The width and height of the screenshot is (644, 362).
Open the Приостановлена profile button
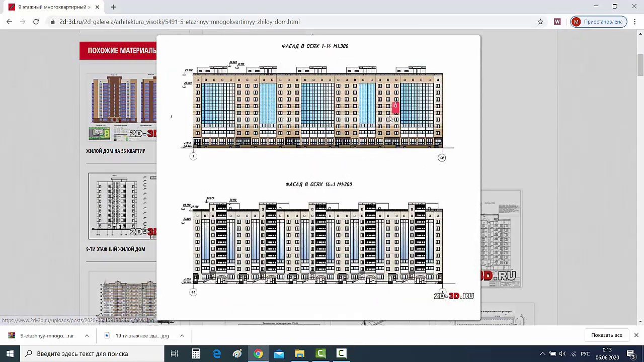point(599,22)
